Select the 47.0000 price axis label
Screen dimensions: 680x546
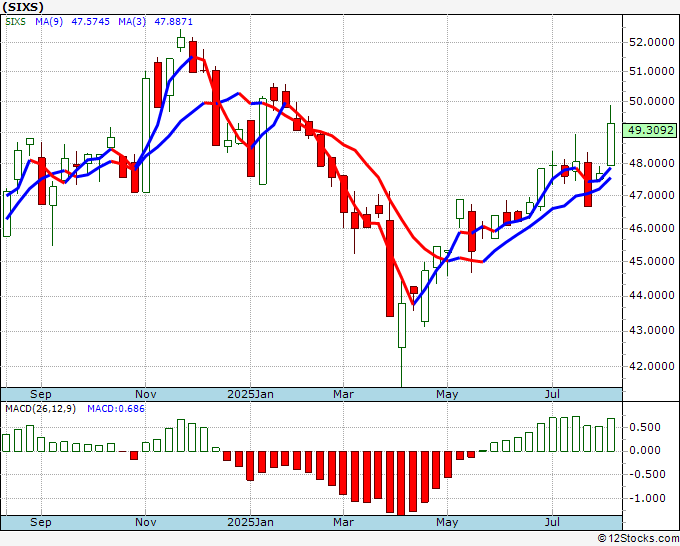tap(651, 196)
